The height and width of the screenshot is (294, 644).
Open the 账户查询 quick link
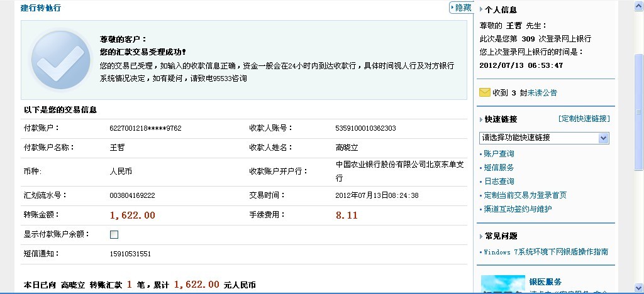coord(499,154)
